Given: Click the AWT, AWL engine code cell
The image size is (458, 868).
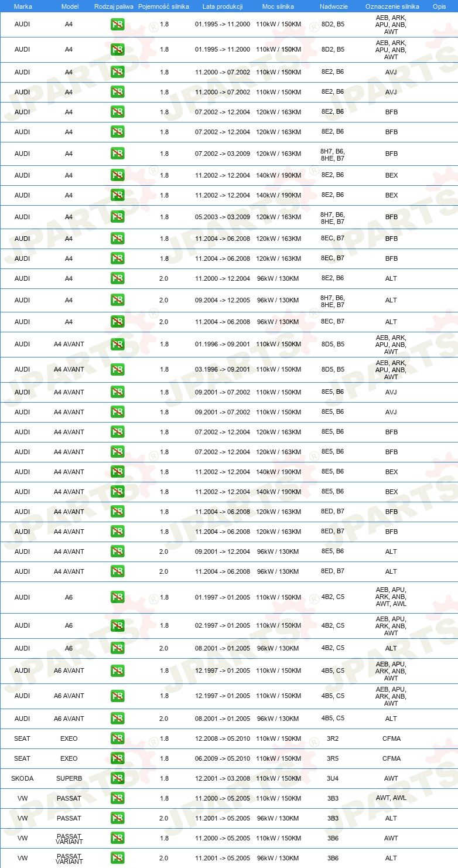Looking at the screenshot, I should [x=391, y=798].
